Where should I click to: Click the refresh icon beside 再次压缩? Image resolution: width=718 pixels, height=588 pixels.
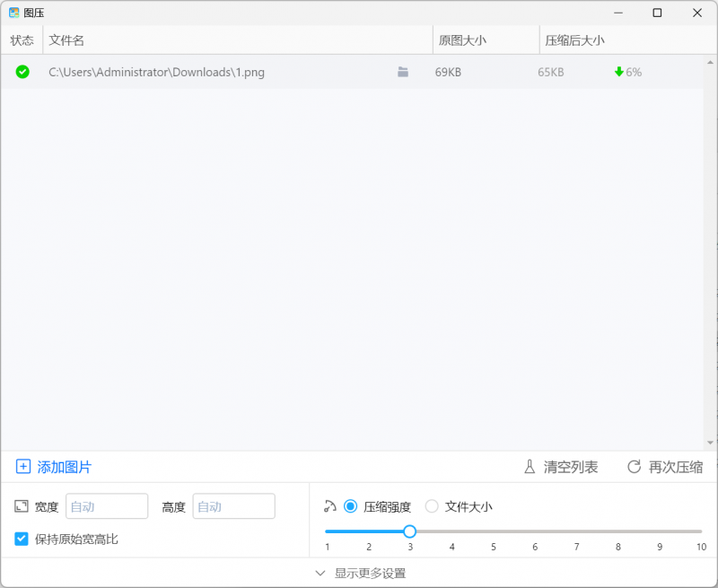pos(633,468)
